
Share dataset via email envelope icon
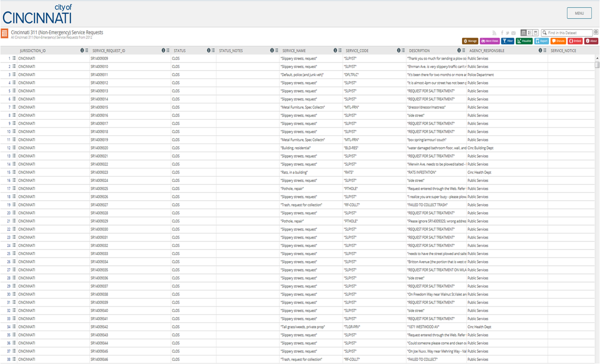[x=513, y=33]
